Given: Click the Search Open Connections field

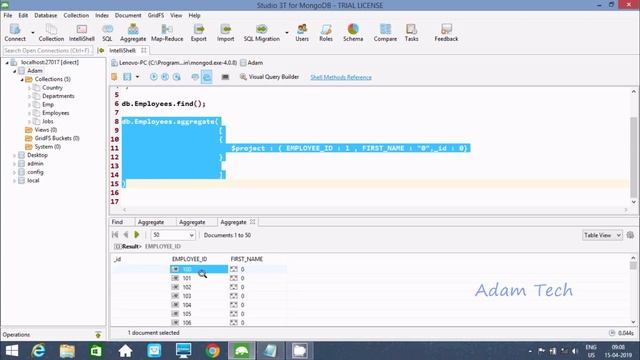Looking at the screenshot, I should [48, 50].
